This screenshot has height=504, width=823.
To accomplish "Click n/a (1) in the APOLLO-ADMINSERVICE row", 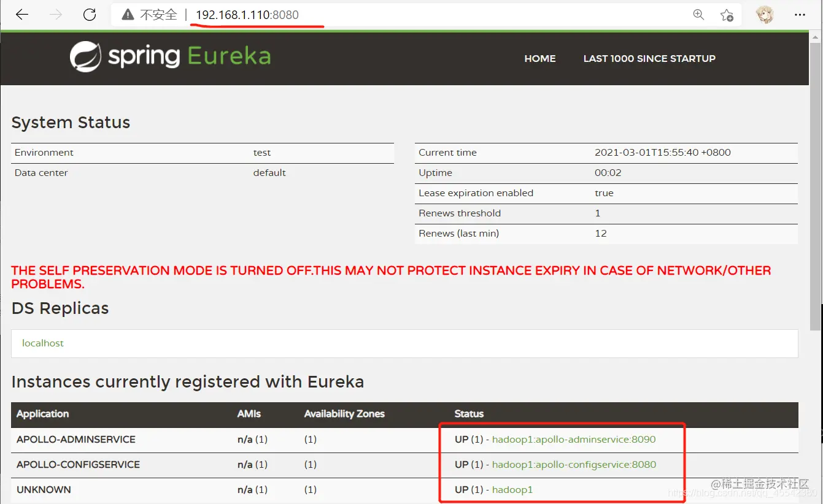I will click(x=252, y=440).
